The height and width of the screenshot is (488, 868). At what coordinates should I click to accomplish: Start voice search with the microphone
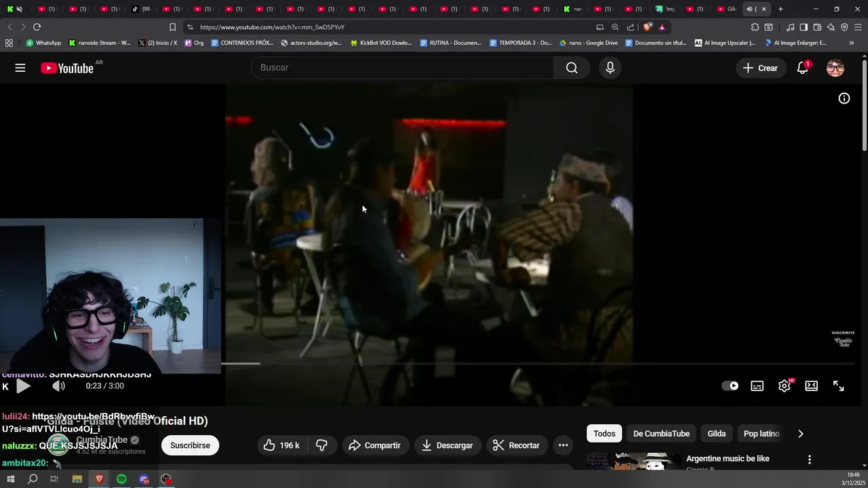click(610, 68)
